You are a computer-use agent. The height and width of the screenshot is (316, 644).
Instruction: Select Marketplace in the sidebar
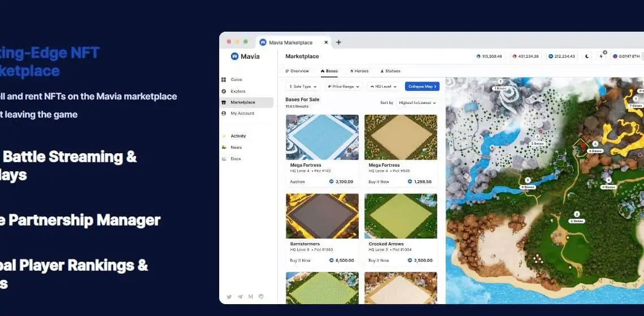click(246, 102)
